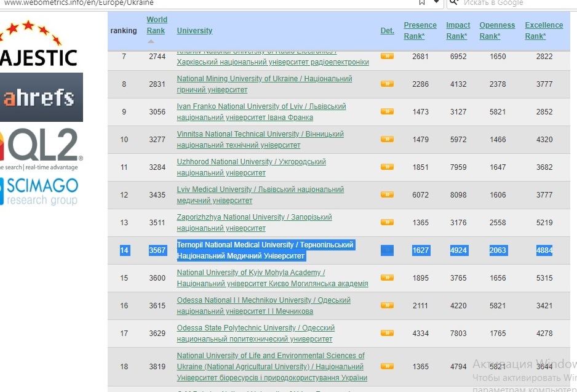Sort by Excellence Rank column header

[x=544, y=30]
